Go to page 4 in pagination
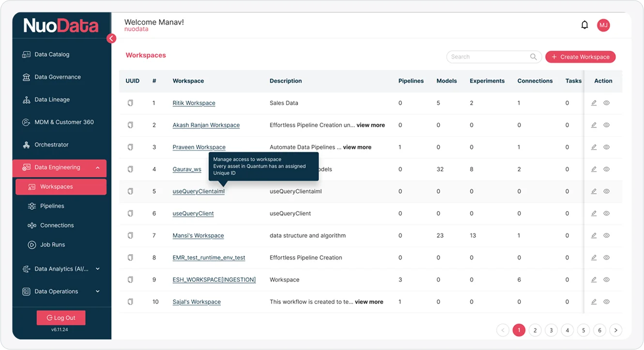 tap(567, 331)
